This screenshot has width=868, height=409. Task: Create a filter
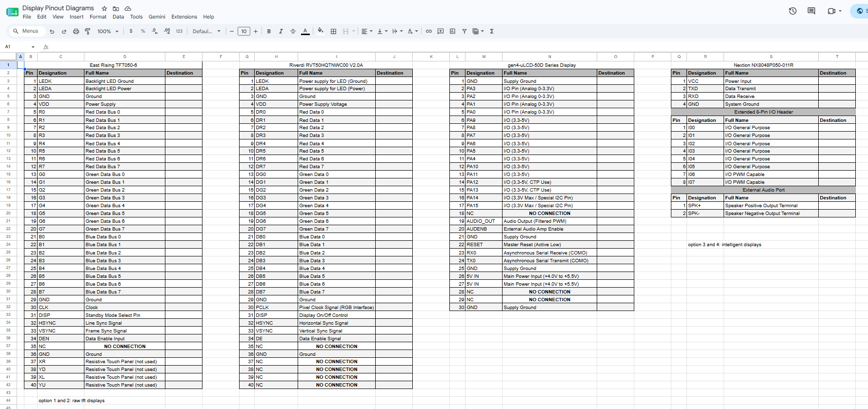point(464,31)
